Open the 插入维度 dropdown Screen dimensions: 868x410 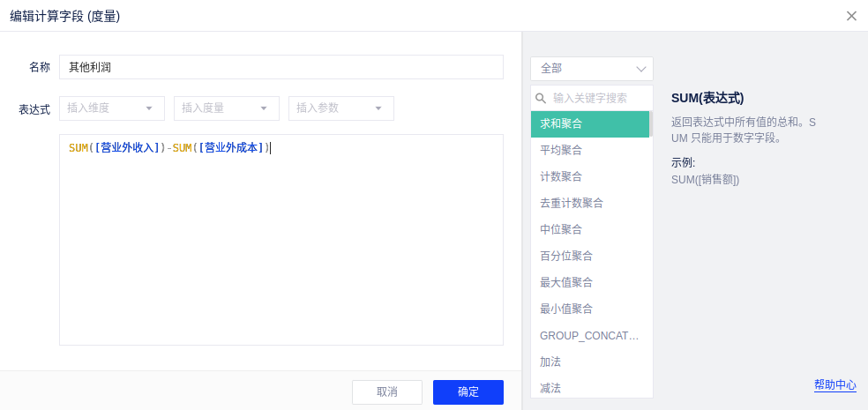(x=112, y=108)
